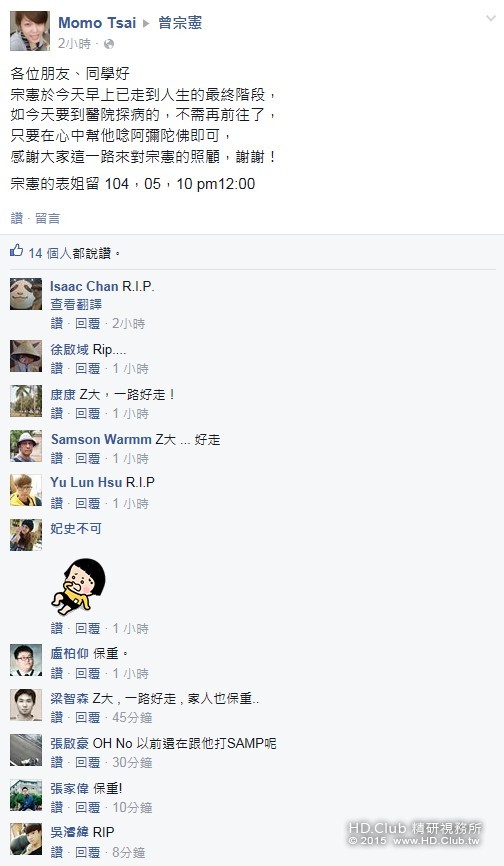Click the thumbs-up like icon
The width and height of the screenshot is (504, 866).
click(x=16, y=251)
